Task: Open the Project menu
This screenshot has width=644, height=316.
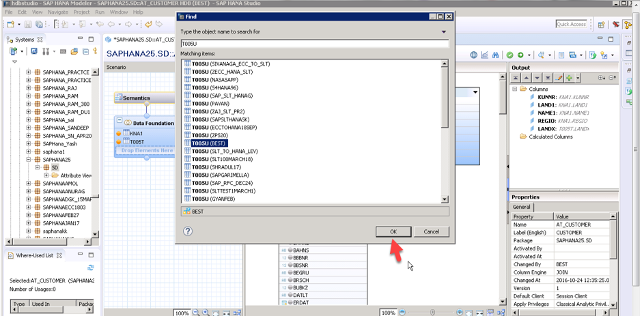Action: pos(81,12)
